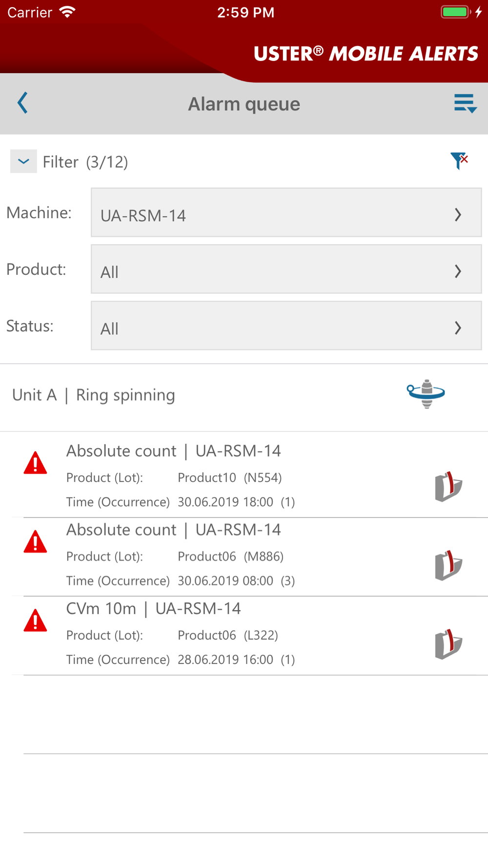Tap warning triangle on CVm 10m alarm
Screen dimensions: 488x868
pos(35,621)
